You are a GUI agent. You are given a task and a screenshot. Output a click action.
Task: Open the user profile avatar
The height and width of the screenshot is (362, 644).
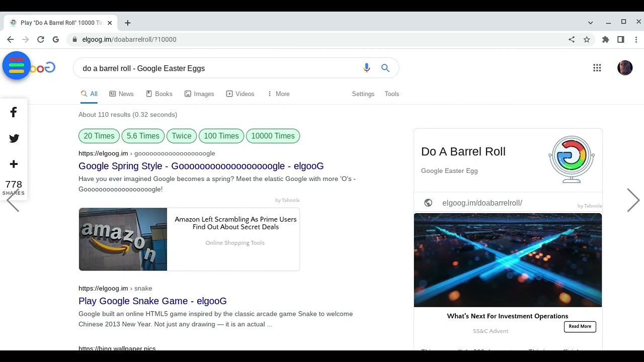(x=625, y=68)
